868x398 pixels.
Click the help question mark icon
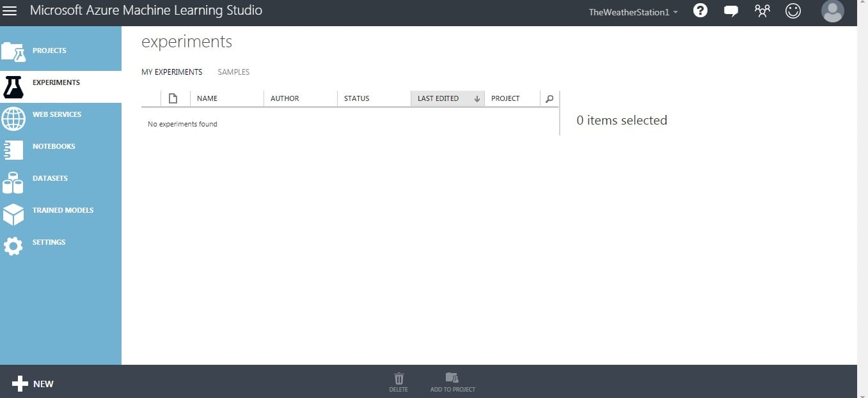pyautogui.click(x=700, y=11)
